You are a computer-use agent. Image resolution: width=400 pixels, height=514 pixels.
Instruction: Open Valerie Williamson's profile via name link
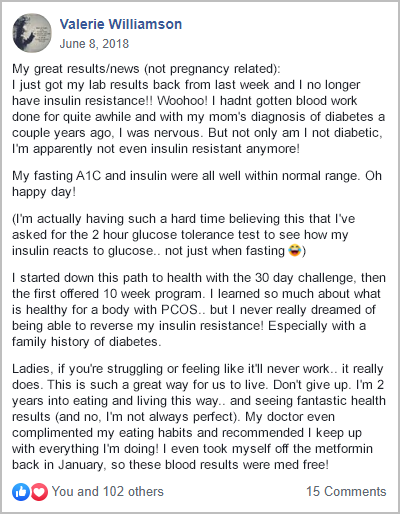(x=121, y=24)
